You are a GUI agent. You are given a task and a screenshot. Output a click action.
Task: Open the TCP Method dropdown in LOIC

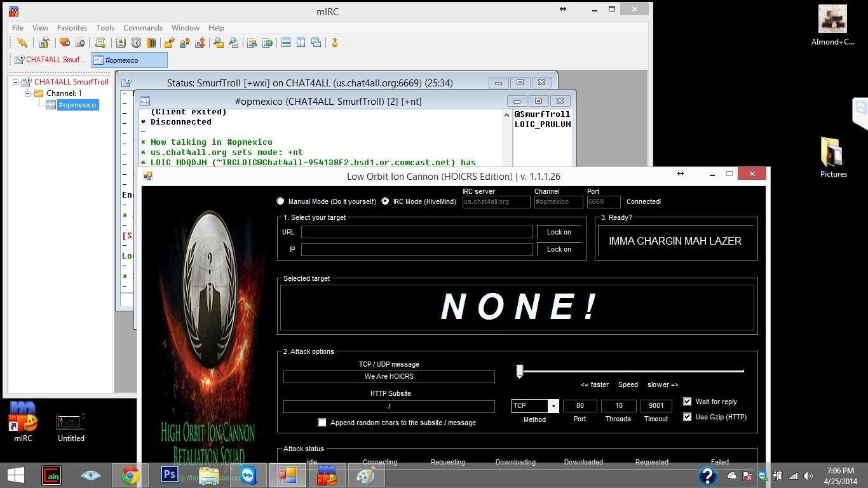point(552,405)
